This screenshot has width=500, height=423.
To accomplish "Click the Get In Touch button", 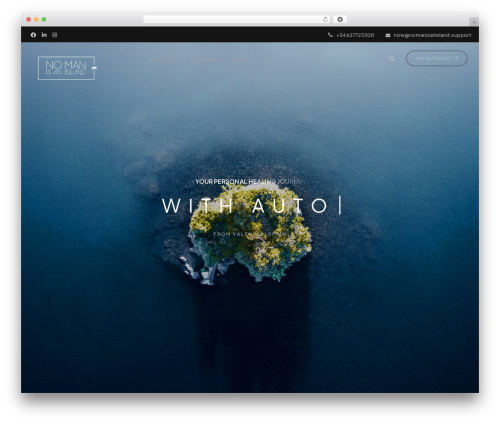I will [x=437, y=58].
